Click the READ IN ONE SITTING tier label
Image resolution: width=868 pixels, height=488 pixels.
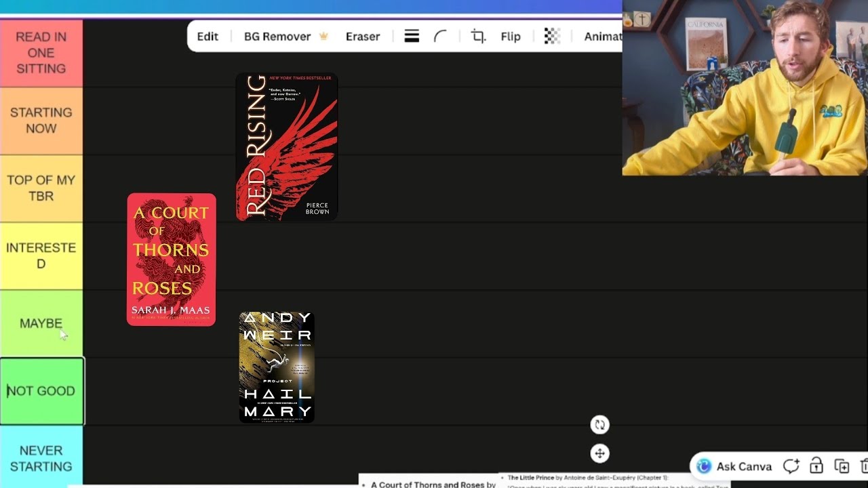pyautogui.click(x=41, y=53)
